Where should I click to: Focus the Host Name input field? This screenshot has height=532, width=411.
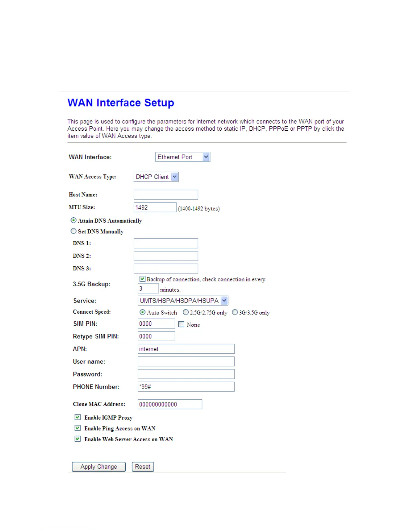(166, 195)
